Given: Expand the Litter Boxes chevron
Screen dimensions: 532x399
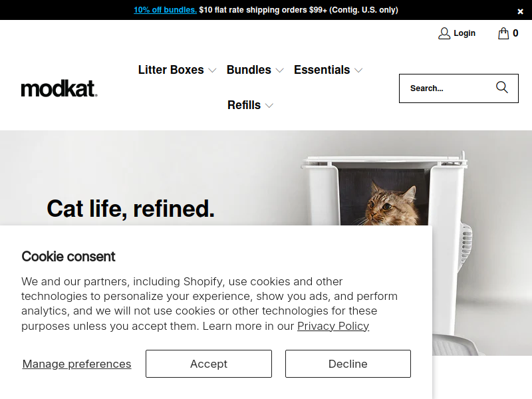Looking at the screenshot, I should coord(212,70).
